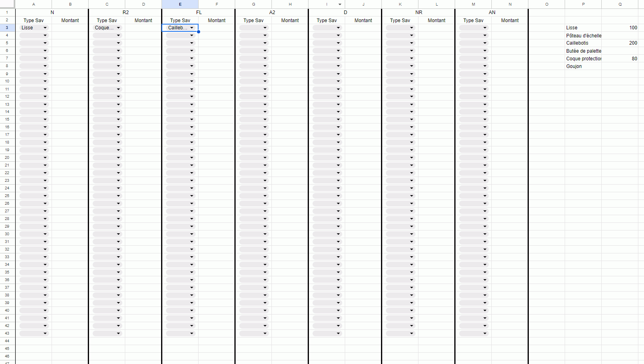
Task: Click the Montant header in column B
Action: [x=70, y=20]
